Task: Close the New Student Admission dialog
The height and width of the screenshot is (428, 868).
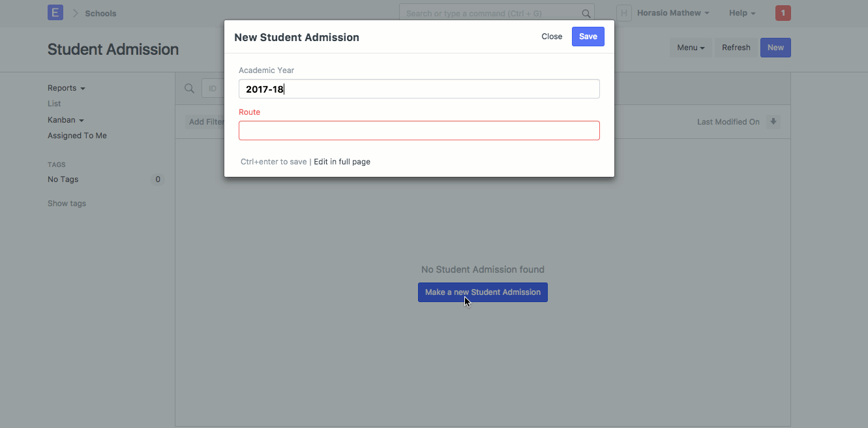Action: click(552, 37)
